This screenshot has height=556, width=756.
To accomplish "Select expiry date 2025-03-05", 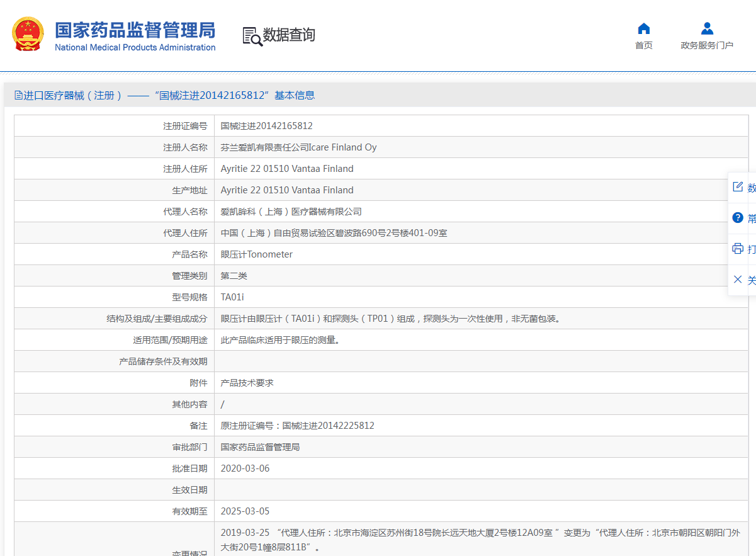I will [245, 511].
